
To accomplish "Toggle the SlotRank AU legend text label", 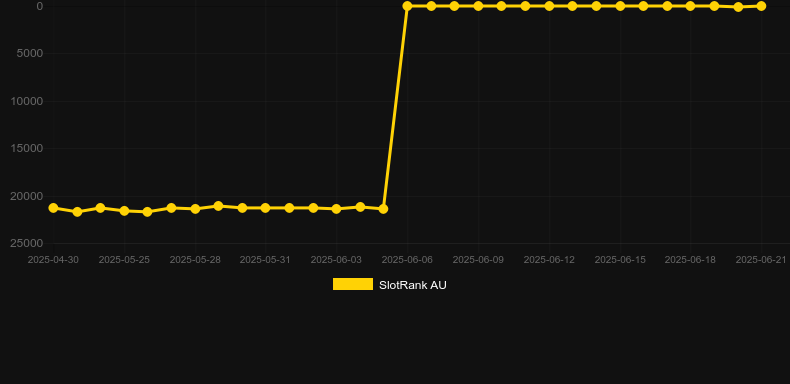I will [413, 285].
